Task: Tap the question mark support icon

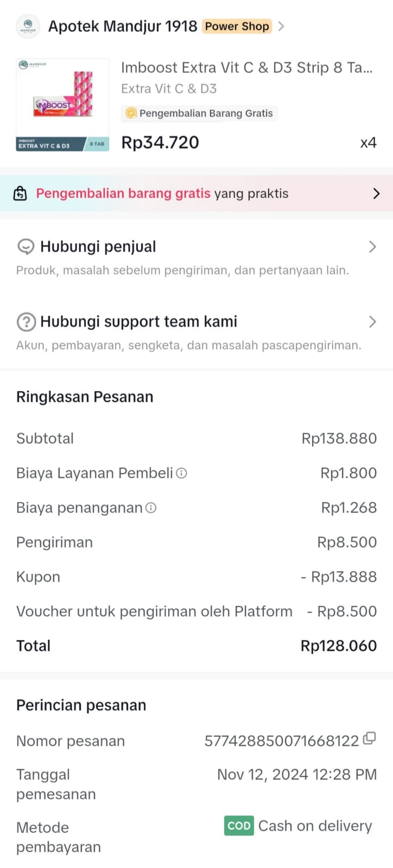Action: (26, 322)
